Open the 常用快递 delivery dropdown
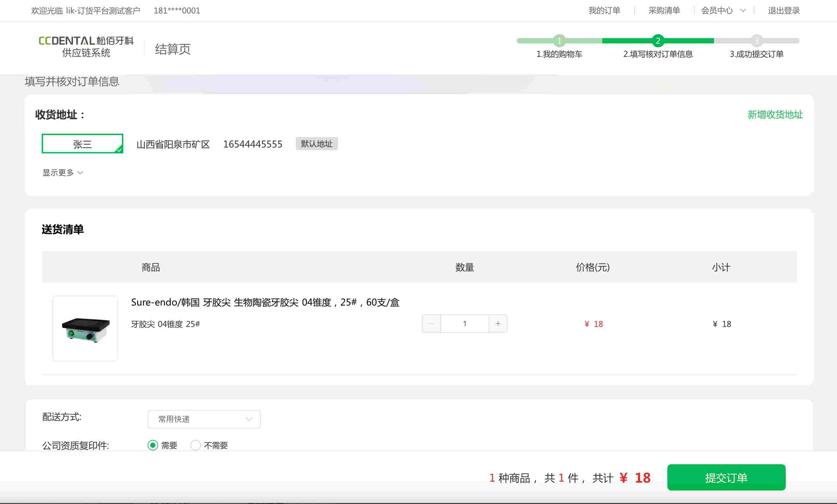 point(204,419)
